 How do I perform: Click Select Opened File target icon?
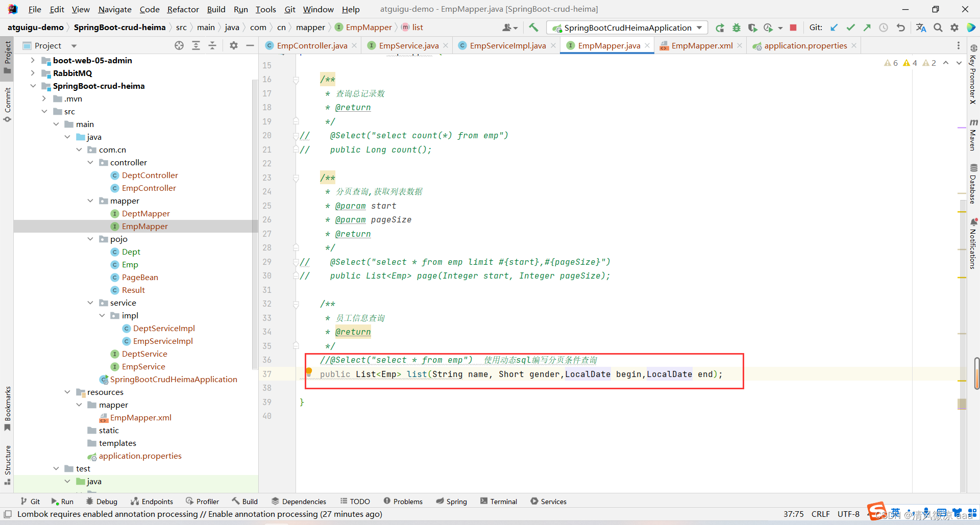pos(179,45)
